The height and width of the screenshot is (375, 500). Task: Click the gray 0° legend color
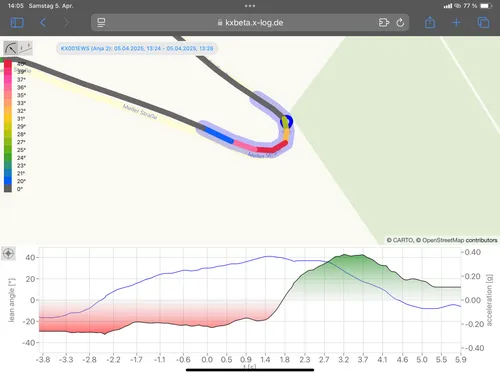click(8, 189)
